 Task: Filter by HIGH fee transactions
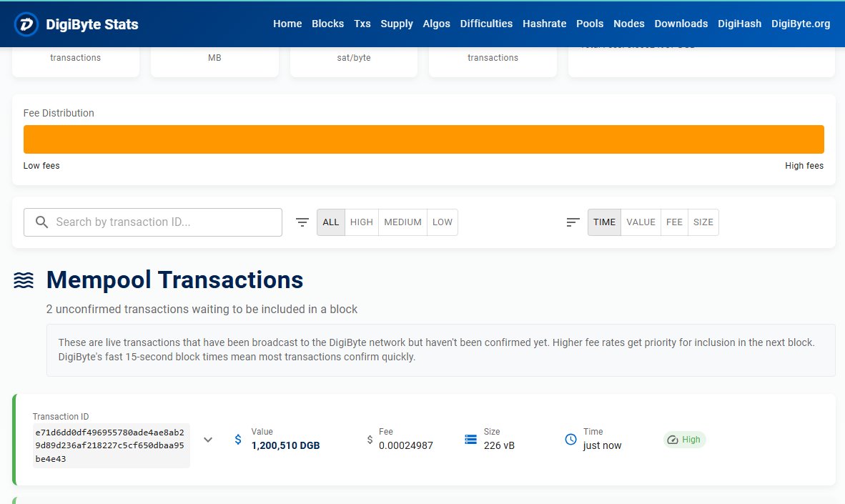point(362,222)
